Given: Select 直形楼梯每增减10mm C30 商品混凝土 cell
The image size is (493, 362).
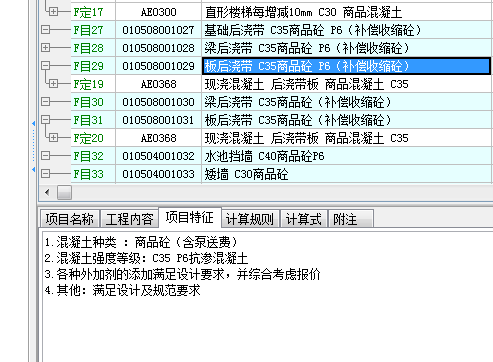Looking at the screenshot, I should [x=347, y=12].
